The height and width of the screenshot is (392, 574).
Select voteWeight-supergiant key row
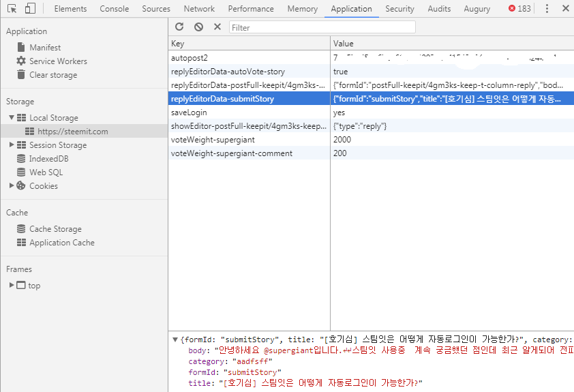click(250, 140)
